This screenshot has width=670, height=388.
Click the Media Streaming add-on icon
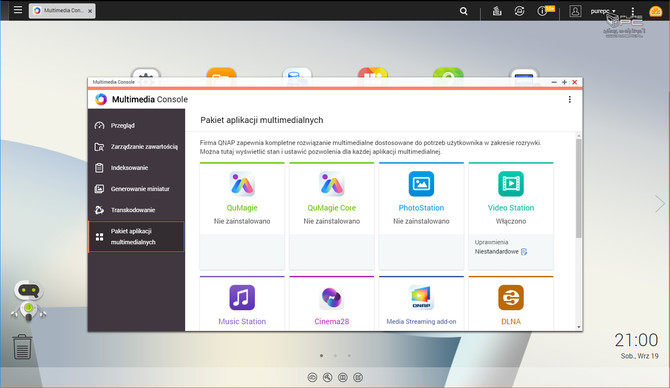point(421,297)
